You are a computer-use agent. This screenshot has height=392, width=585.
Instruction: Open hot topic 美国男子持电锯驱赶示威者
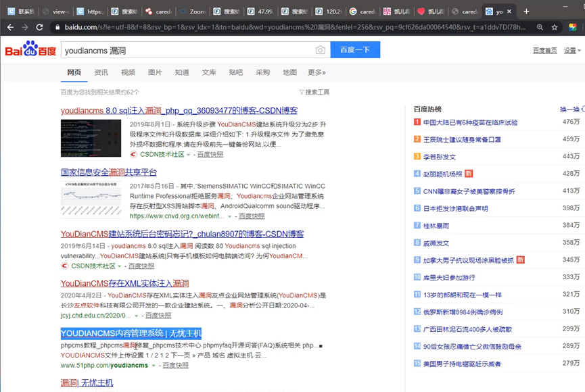tap(462, 364)
